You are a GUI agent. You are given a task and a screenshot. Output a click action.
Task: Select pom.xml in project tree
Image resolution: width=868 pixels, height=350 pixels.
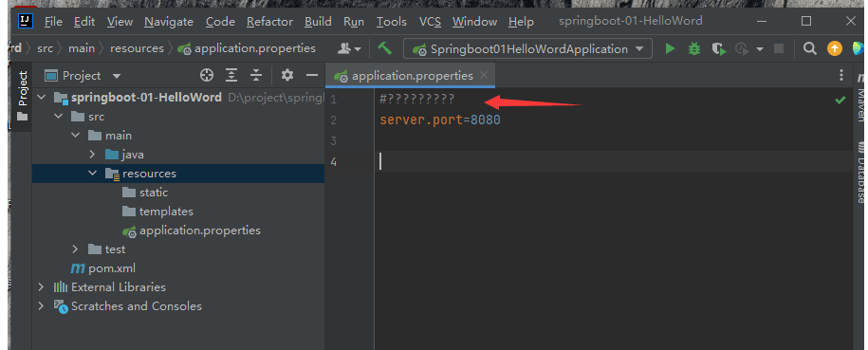[102, 268]
